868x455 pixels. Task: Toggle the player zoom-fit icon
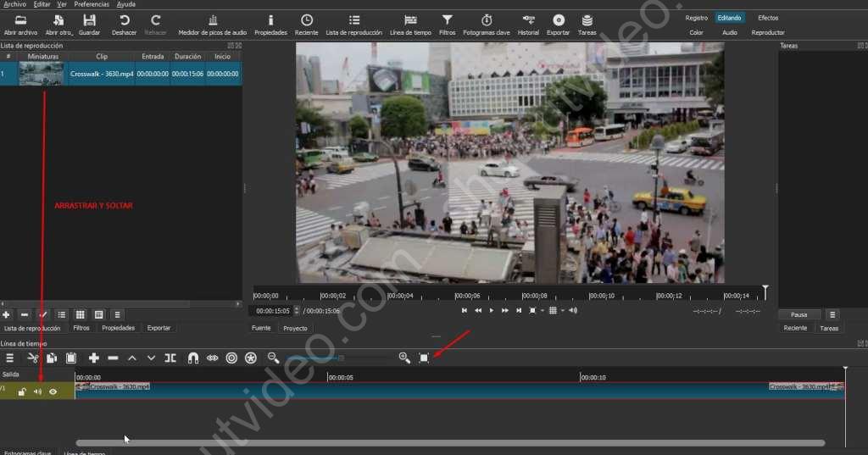(x=532, y=310)
